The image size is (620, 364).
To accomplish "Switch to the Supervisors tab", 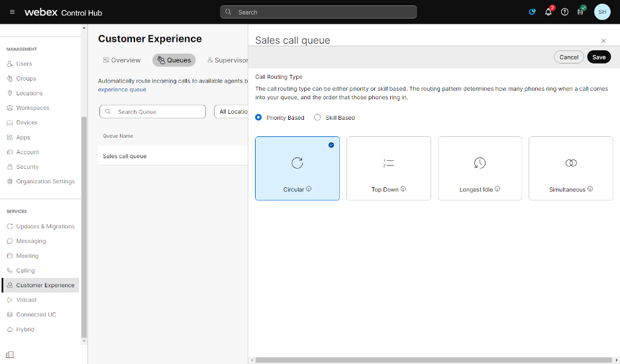I will click(228, 60).
